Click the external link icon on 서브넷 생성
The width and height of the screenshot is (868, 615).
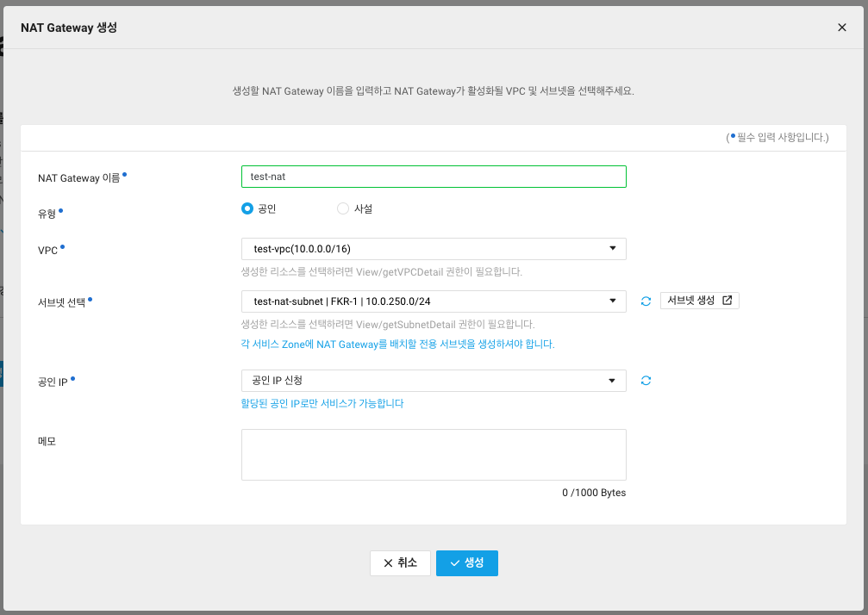[727, 301]
